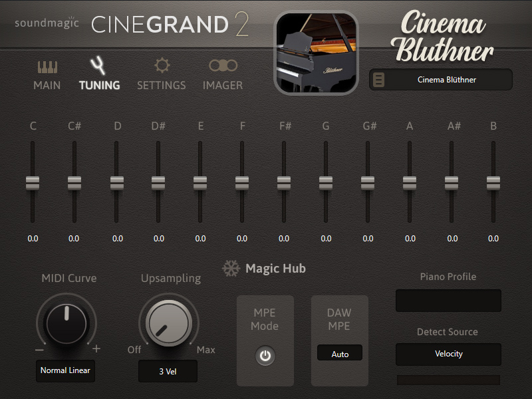Screen dimensions: 532x399
Task: Open the gear SETTINGS icon
Action: pyautogui.click(x=162, y=65)
